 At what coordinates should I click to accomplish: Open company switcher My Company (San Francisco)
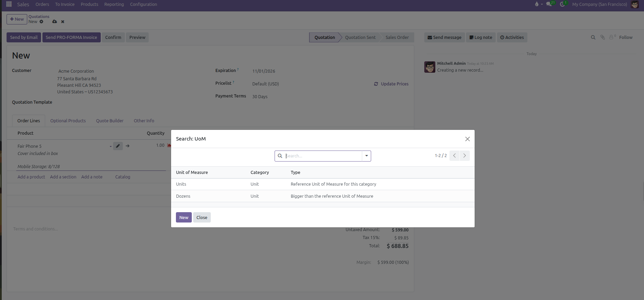click(x=600, y=4)
